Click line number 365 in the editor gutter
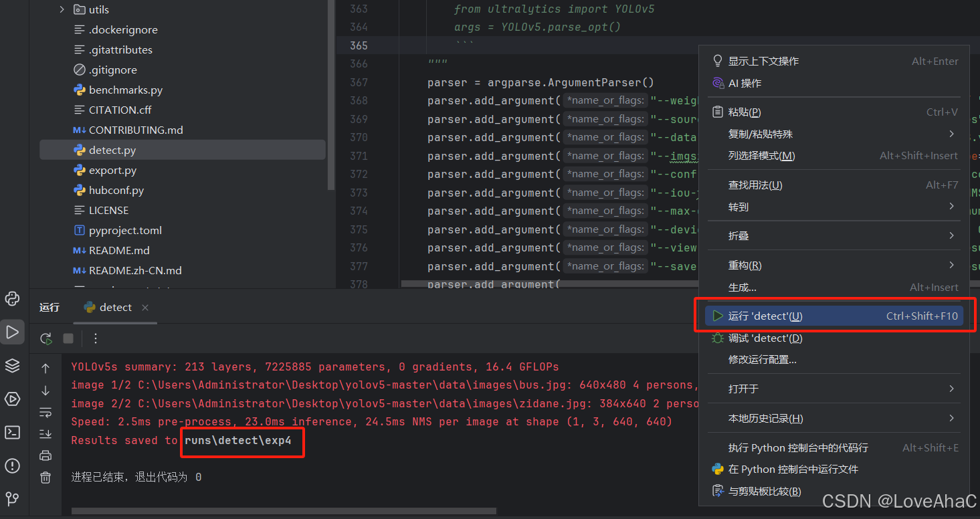 (x=359, y=45)
